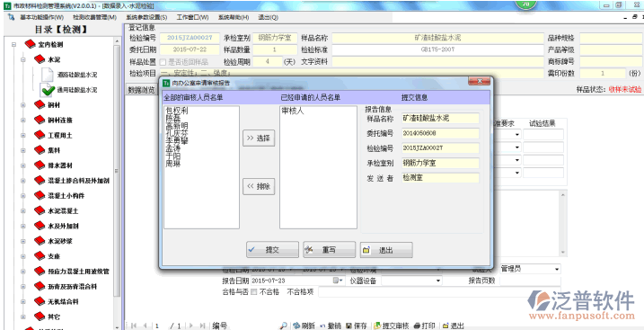Click the 保存 save disk icon

click(348, 326)
